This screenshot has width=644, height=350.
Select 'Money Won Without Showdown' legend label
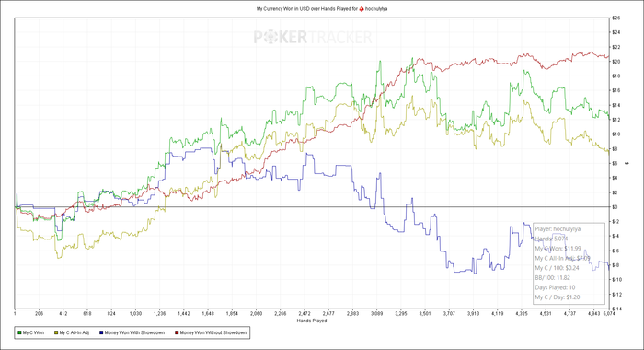(213, 332)
